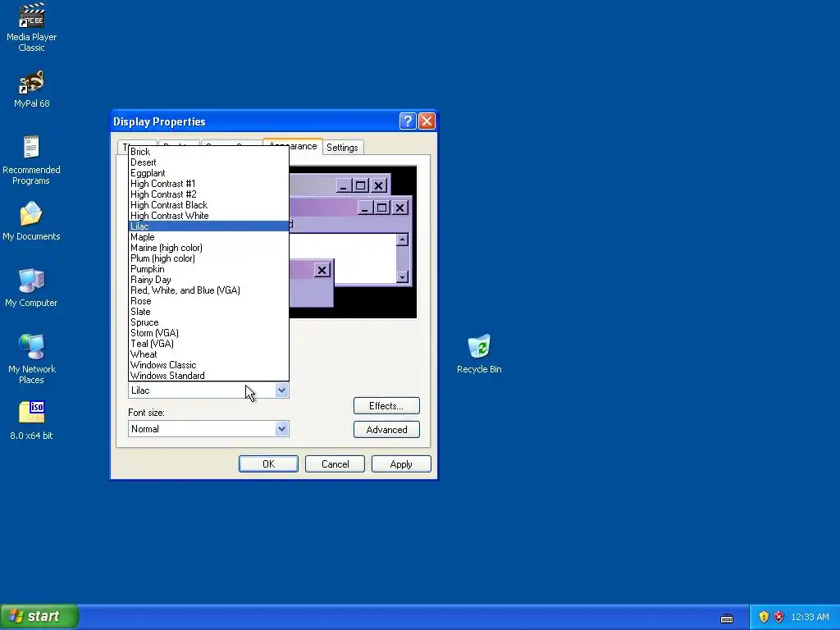Select the highlighted Lilac list entry
Viewport: 840px width, 630px height.
[209, 226]
